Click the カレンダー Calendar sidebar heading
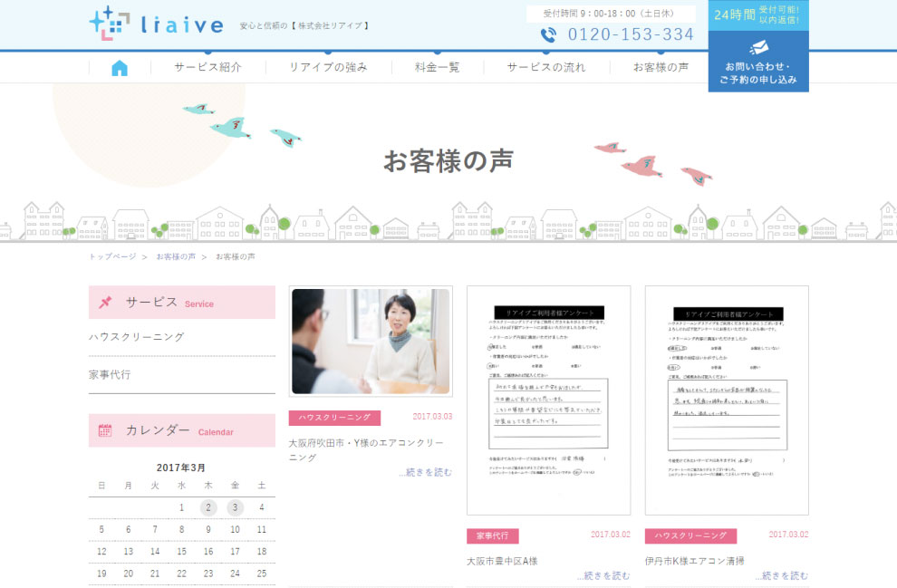The height and width of the screenshot is (588, 897). click(182, 430)
